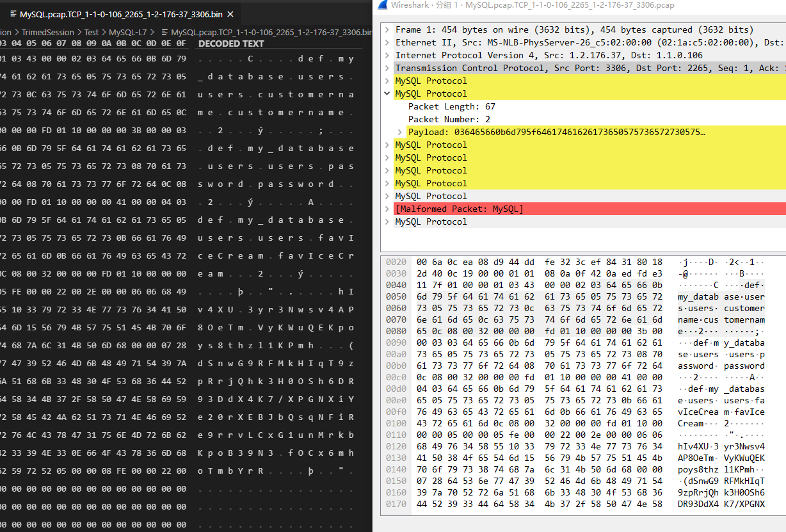786x532 pixels.
Task: Expand Internet Protocol Version 4 details
Action: tap(387, 55)
